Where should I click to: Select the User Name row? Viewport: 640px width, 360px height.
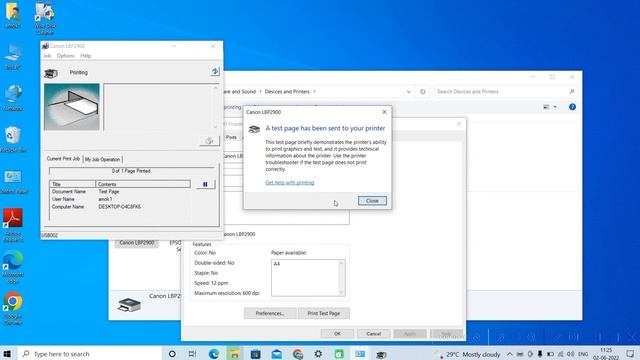(120, 199)
